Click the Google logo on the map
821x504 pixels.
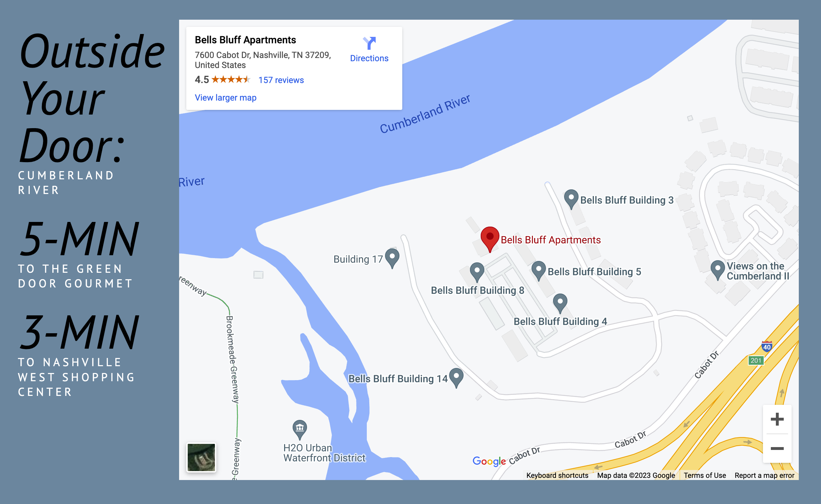tap(489, 461)
